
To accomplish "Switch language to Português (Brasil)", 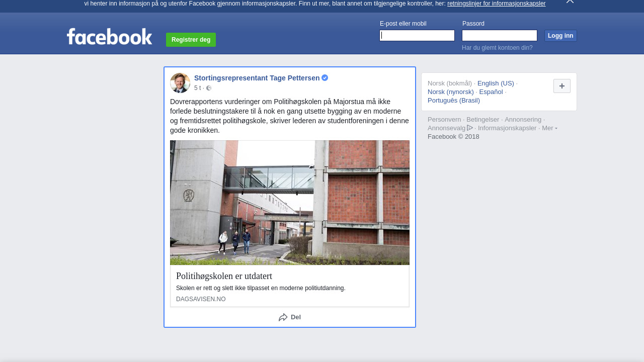I will pyautogui.click(x=454, y=101).
